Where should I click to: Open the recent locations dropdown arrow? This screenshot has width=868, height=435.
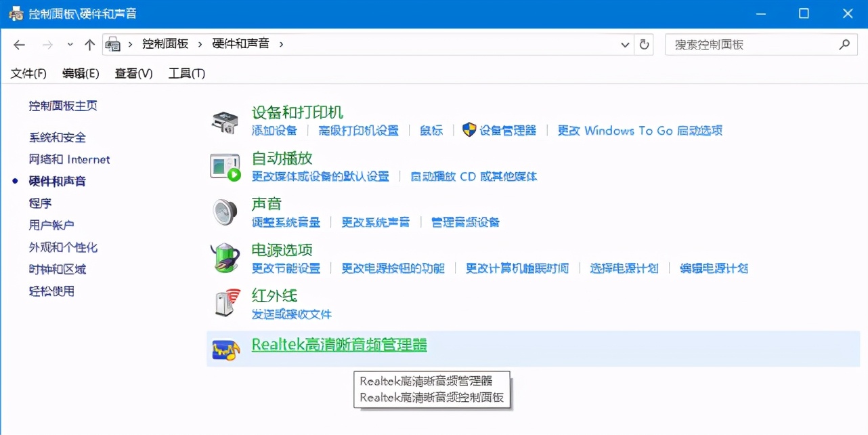click(70, 45)
